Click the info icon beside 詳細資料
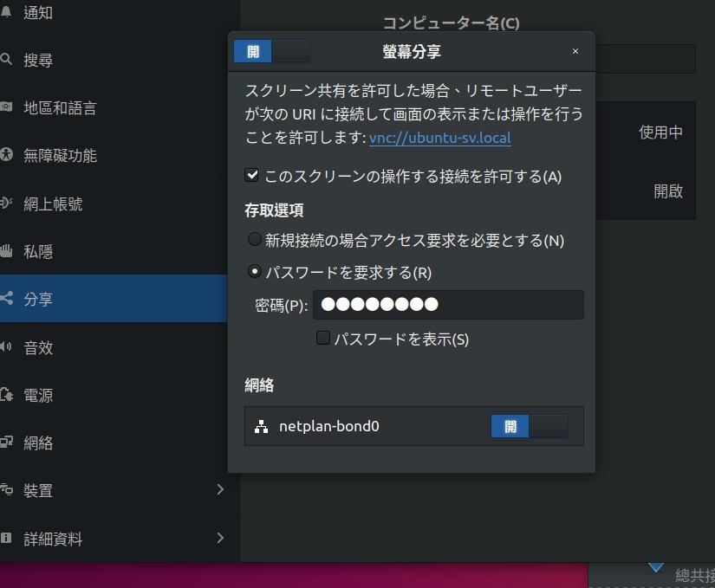 pos(5,538)
